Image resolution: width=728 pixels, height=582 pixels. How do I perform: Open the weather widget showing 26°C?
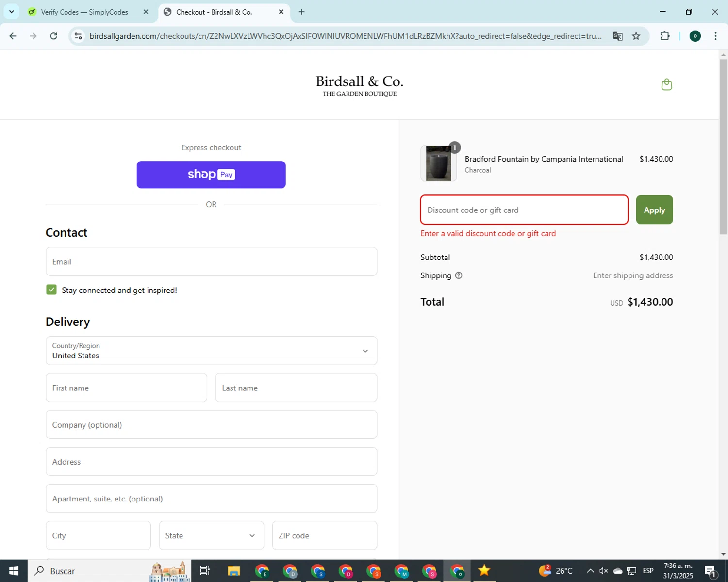click(x=556, y=571)
